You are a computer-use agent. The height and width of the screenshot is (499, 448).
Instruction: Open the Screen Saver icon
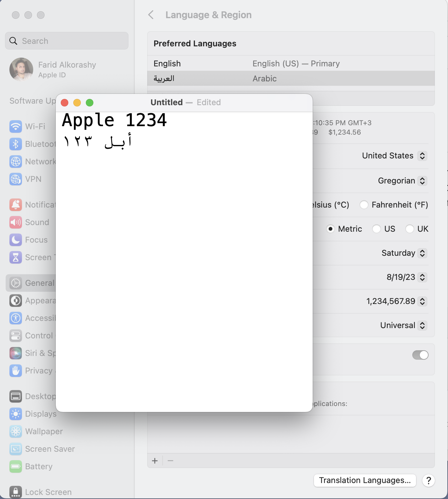[16, 449]
